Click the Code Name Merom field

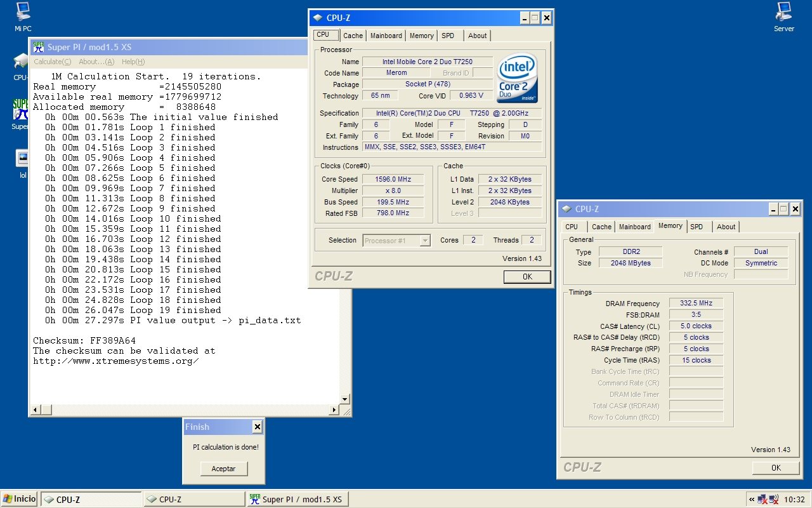pyautogui.click(x=396, y=73)
